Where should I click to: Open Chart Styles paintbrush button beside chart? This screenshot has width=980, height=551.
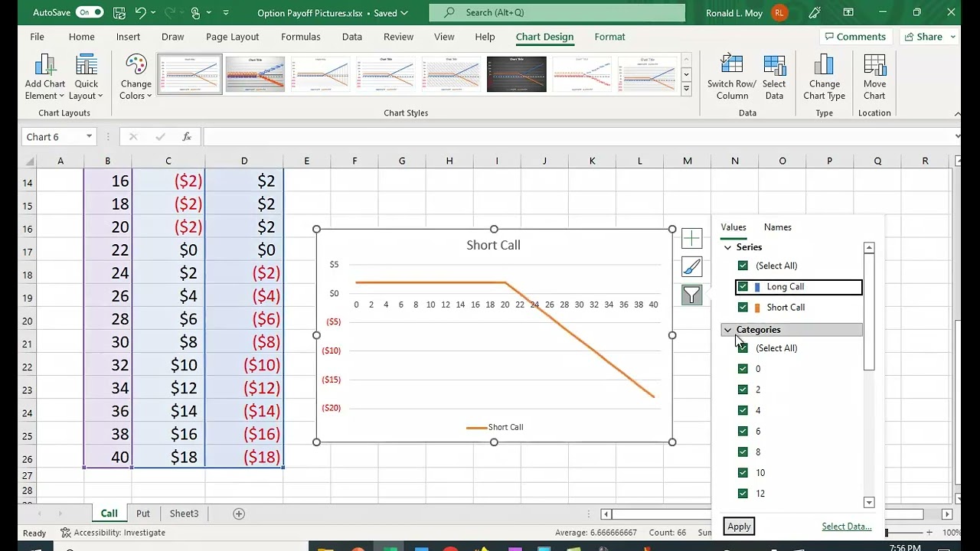691,267
